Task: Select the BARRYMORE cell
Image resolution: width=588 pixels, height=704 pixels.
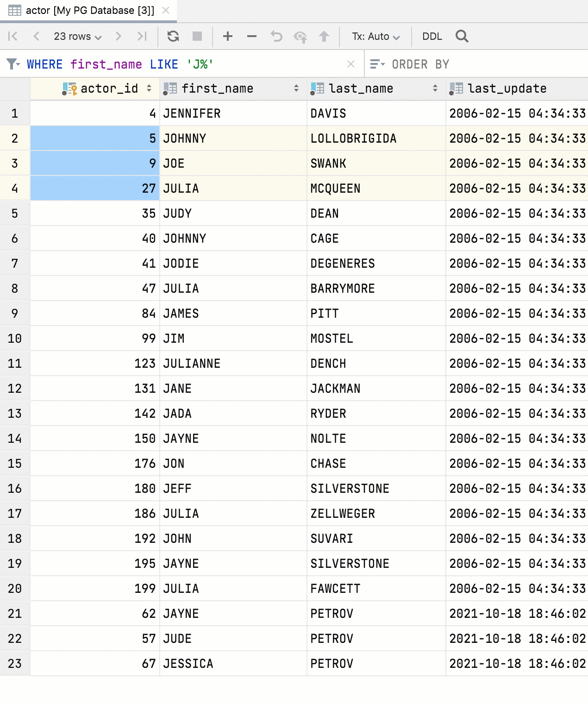Action: click(x=376, y=289)
